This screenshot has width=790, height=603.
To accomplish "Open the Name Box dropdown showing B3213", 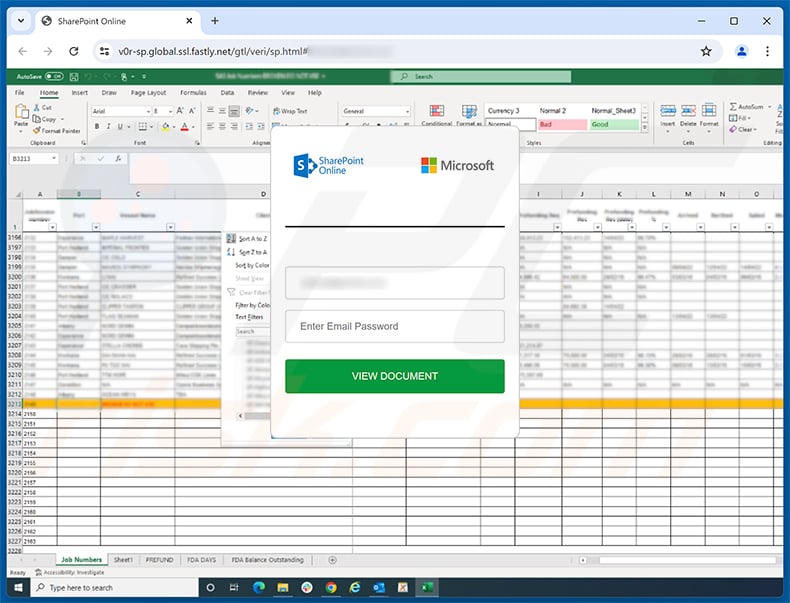I will [54, 159].
